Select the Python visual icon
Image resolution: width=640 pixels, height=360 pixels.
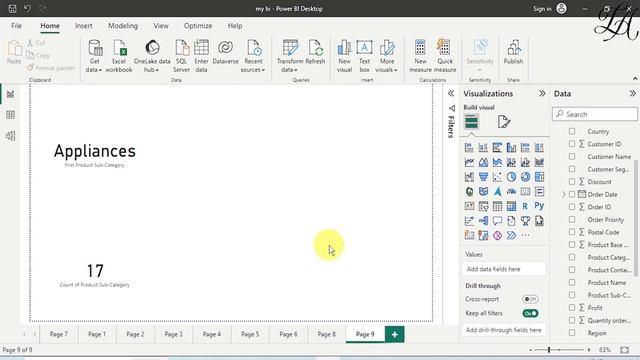(539, 206)
